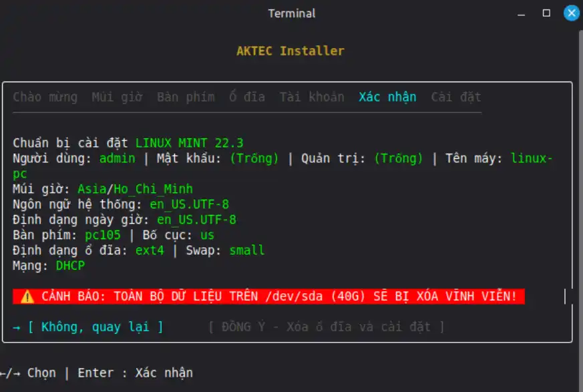The width and height of the screenshot is (583, 392).
Task: Click the pc105 keyboard value
Action: pyautogui.click(x=103, y=235)
